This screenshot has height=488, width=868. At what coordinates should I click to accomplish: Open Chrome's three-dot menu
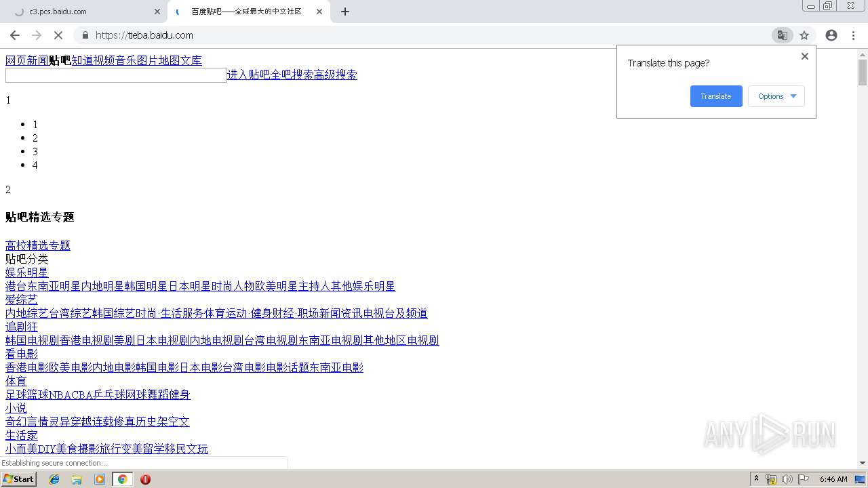click(853, 35)
